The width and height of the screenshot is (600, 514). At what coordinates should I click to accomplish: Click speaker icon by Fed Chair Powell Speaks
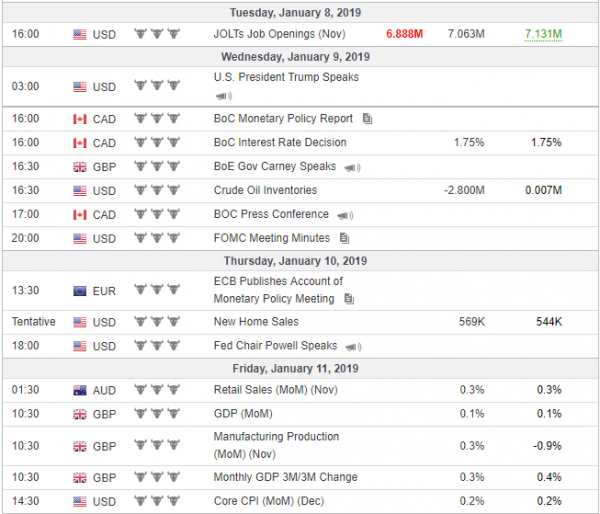tap(353, 347)
